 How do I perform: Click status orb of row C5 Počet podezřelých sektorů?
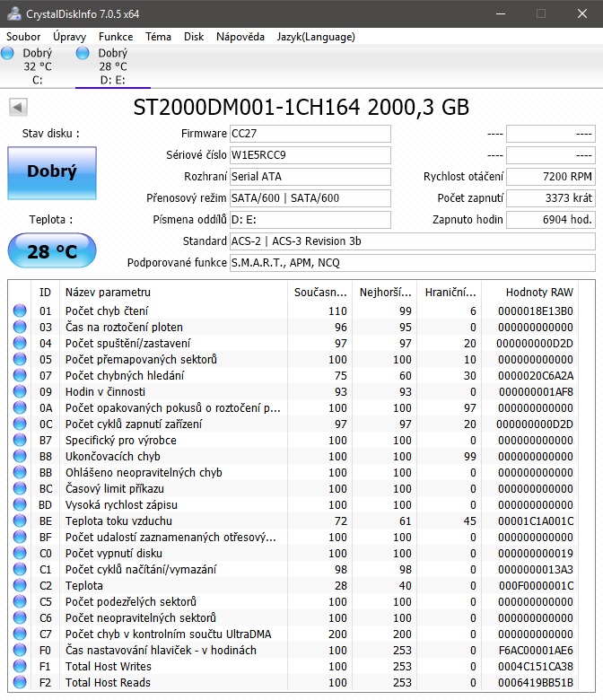tap(20, 601)
